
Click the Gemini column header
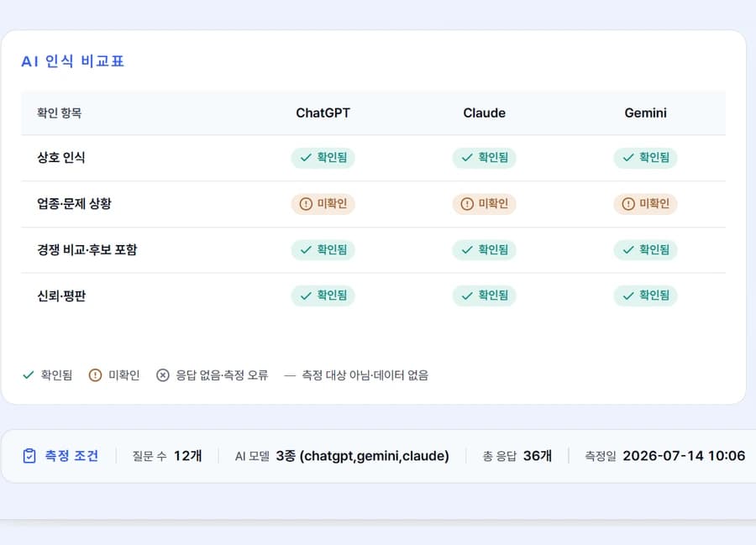tap(645, 113)
